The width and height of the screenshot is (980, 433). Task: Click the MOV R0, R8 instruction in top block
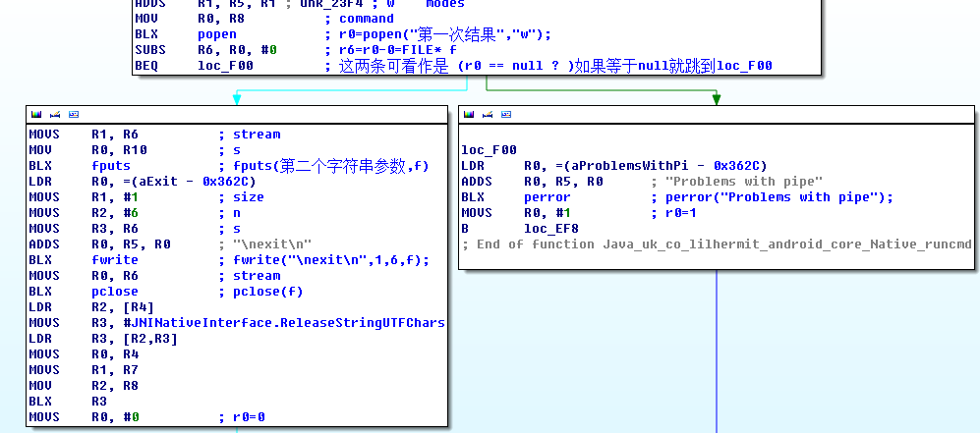point(190,19)
